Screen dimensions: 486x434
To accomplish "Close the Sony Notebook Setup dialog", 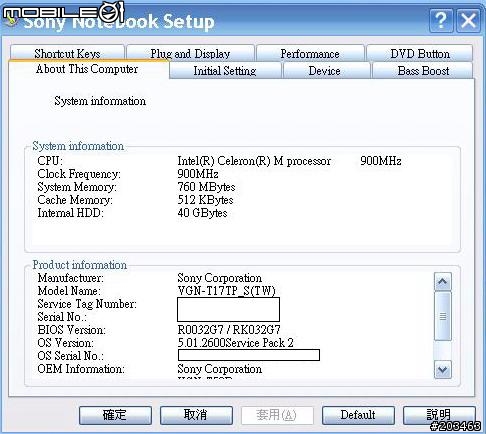I will point(468,21).
